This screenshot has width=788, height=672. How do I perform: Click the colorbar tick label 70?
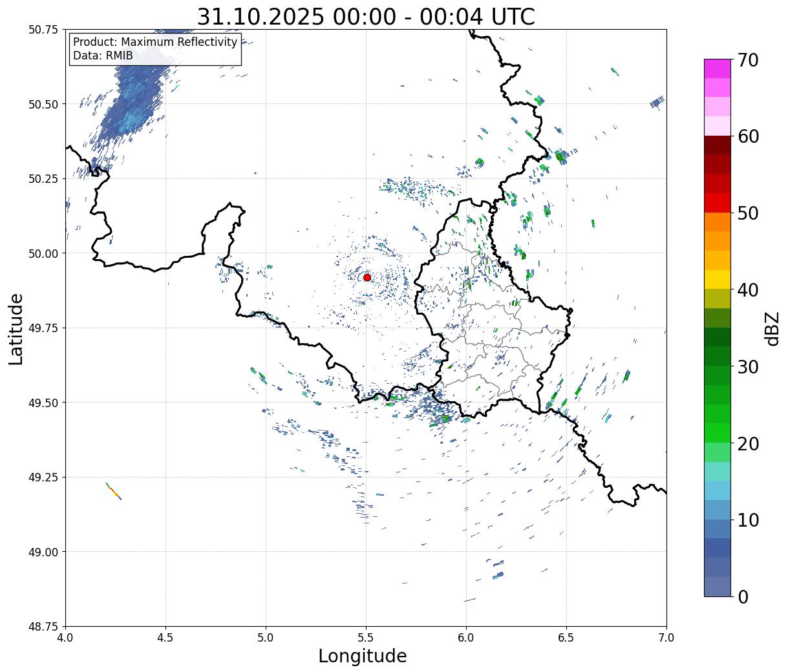click(748, 60)
